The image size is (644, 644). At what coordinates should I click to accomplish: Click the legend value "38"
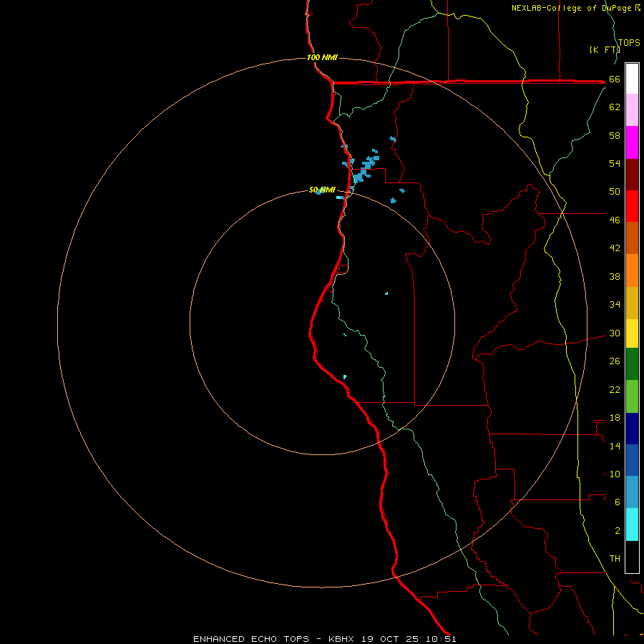[x=615, y=276]
